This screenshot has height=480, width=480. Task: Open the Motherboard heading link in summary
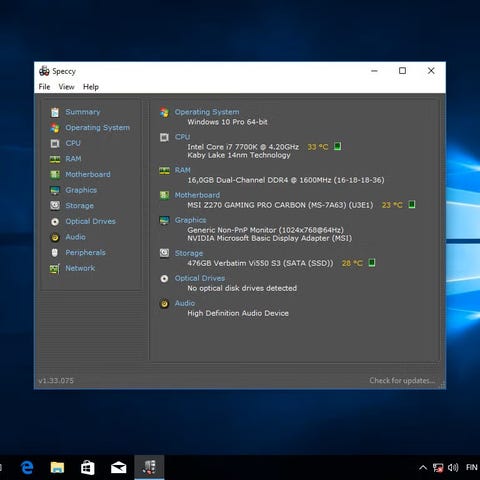point(197,195)
